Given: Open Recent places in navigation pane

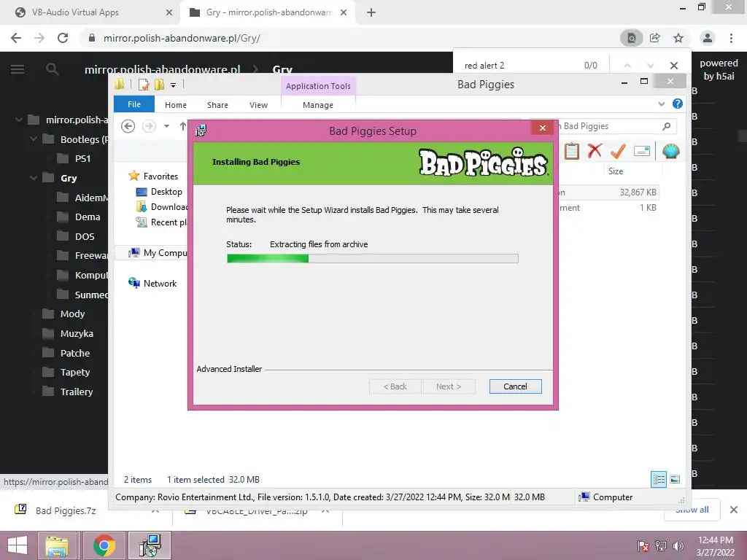Looking at the screenshot, I should point(161,222).
